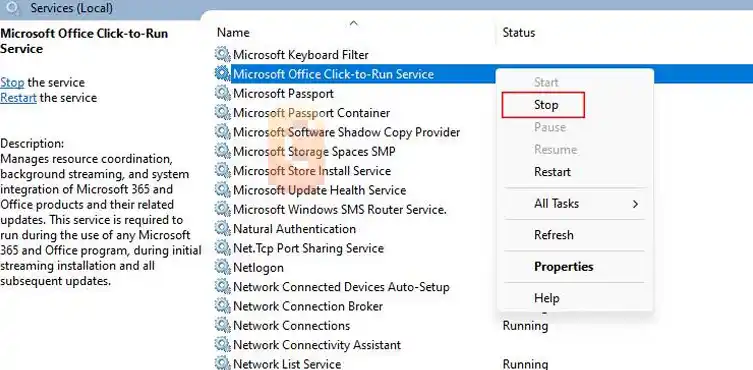Sort services by the Name column header
Viewport: 753px width, 370px height.
tap(233, 33)
